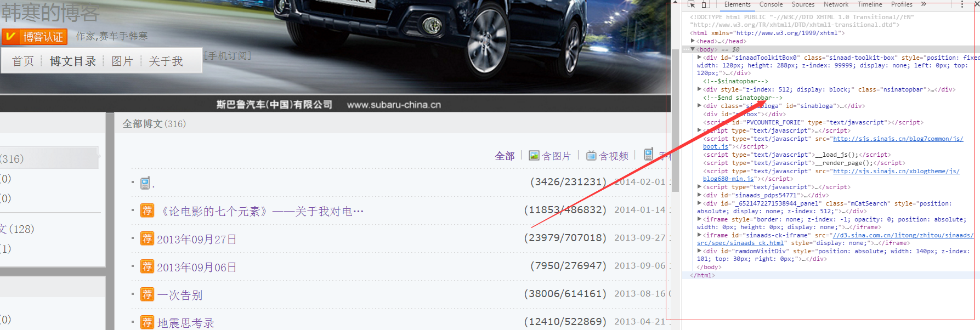Collapse the body element node
The width and height of the screenshot is (980, 330).
[x=693, y=49]
